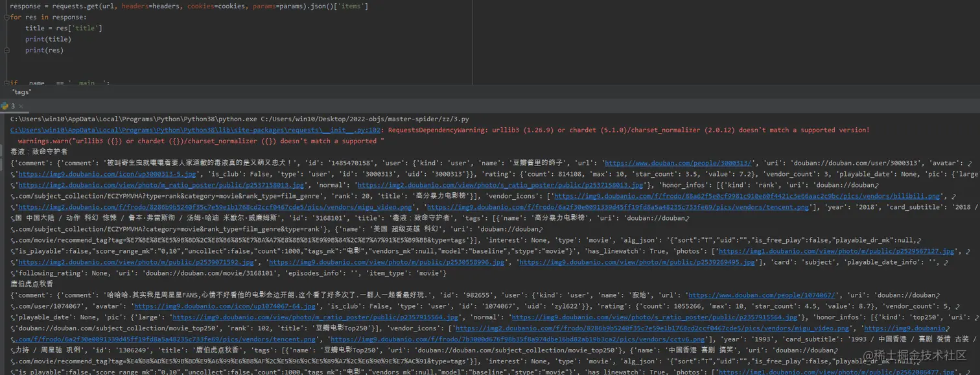Open the douban.com/people/3000313 link
Image resolution: width=980 pixels, height=375 pixels.
[x=678, y=163]
